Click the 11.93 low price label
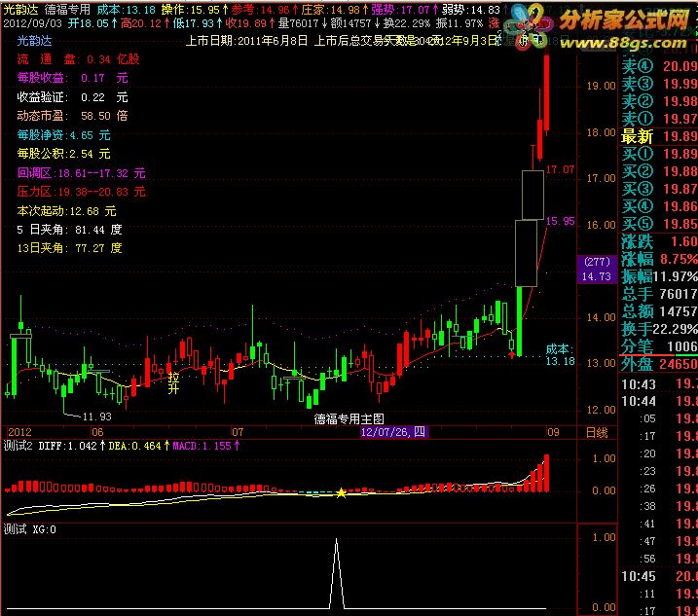 pos(97,417)
